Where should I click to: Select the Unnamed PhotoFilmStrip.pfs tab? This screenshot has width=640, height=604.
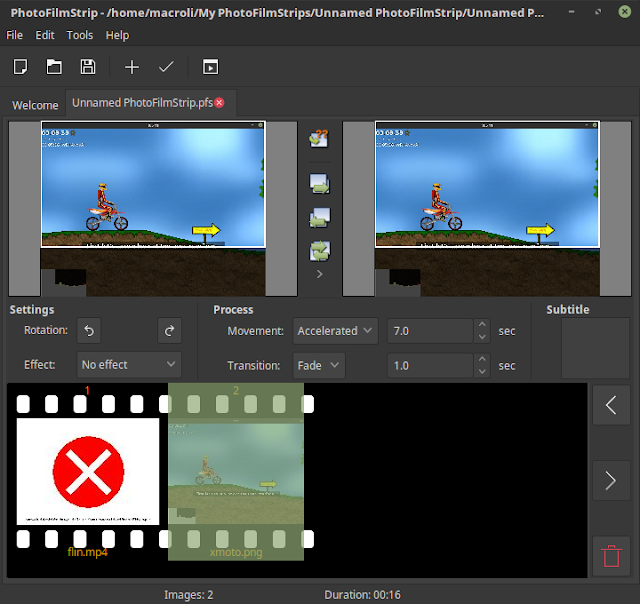click(x=143, y=103)
